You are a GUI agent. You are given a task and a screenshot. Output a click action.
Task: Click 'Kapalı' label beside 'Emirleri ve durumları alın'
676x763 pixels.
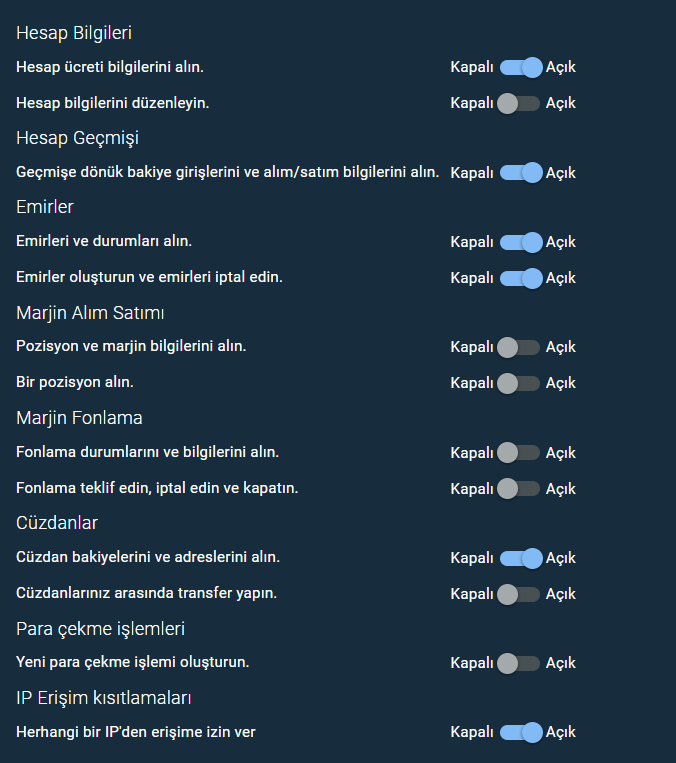point(472,242)
